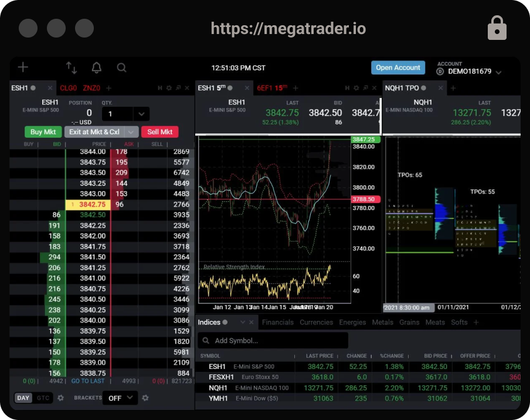Expand the DEMO181679 account selector

pos(498,72)
